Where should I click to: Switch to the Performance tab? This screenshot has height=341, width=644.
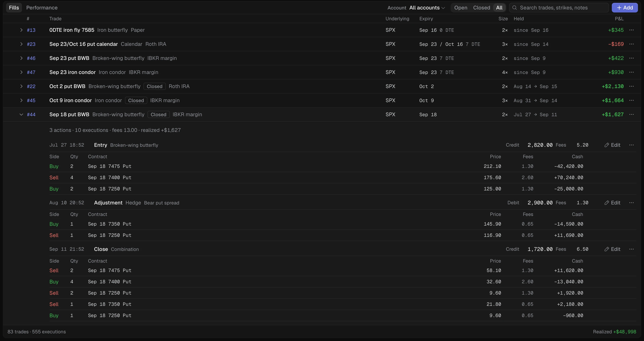42,8
